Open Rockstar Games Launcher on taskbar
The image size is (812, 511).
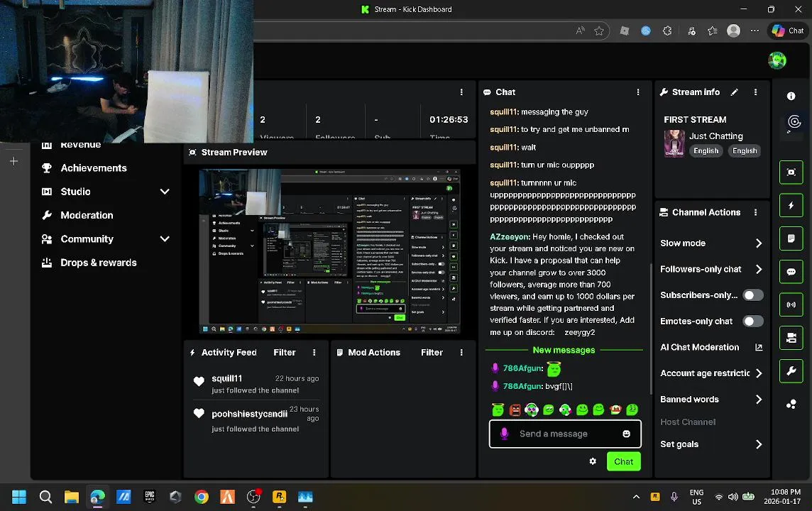pos(279,497)
